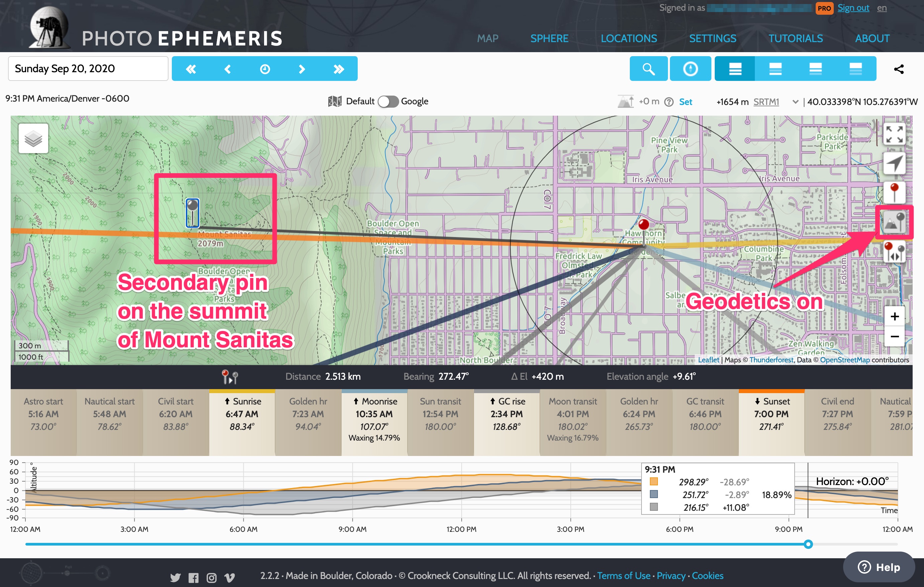Screen dimensions: 924x587
Task: Open the en language selector
Action: 882,8
